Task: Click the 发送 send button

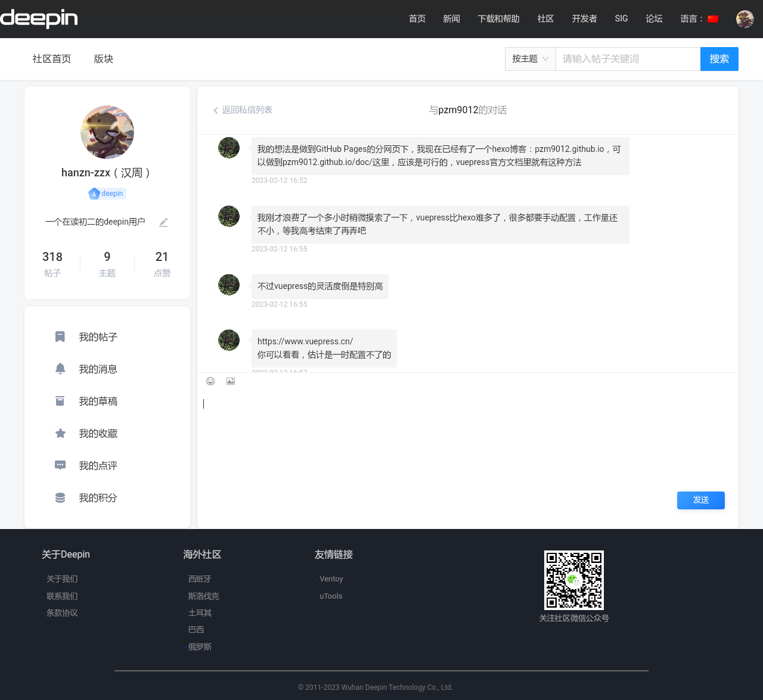Action: click(x=700, y=500)
